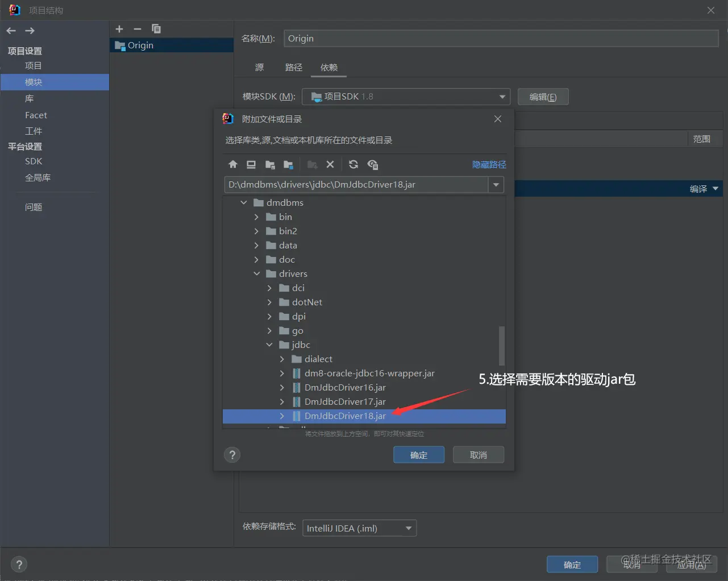Image resolution: width=728 pixels, height=581 pixels.
Task: Switch to the 依赖 tab
Action: [329, 67]
